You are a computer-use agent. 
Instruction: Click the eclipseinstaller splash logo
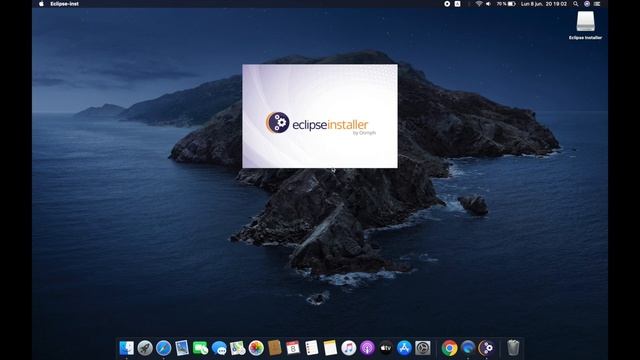(320, 123)
